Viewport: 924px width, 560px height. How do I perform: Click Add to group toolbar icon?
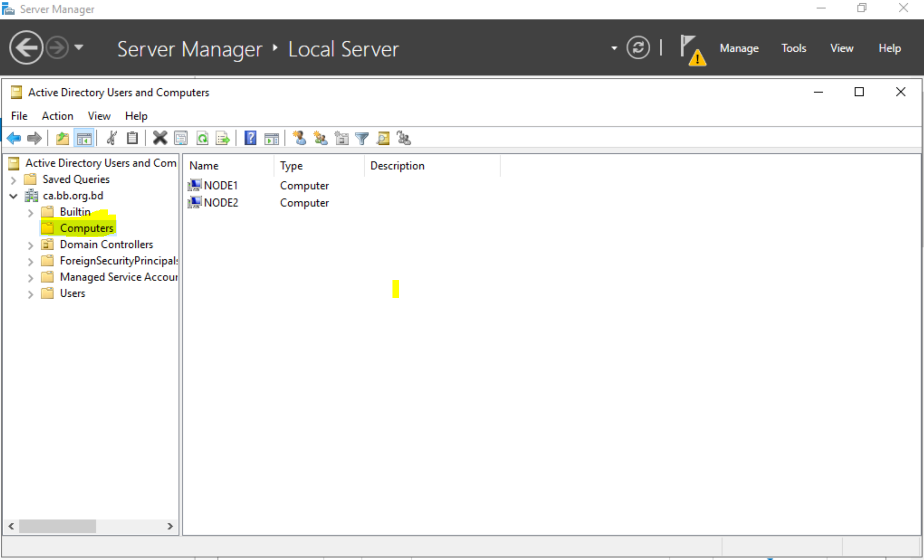coord(404,138)
